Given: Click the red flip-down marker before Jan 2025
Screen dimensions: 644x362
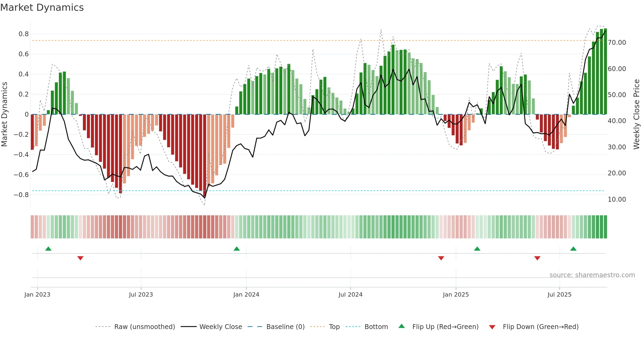Looking at the screenshot, I should tap(441, 258).
